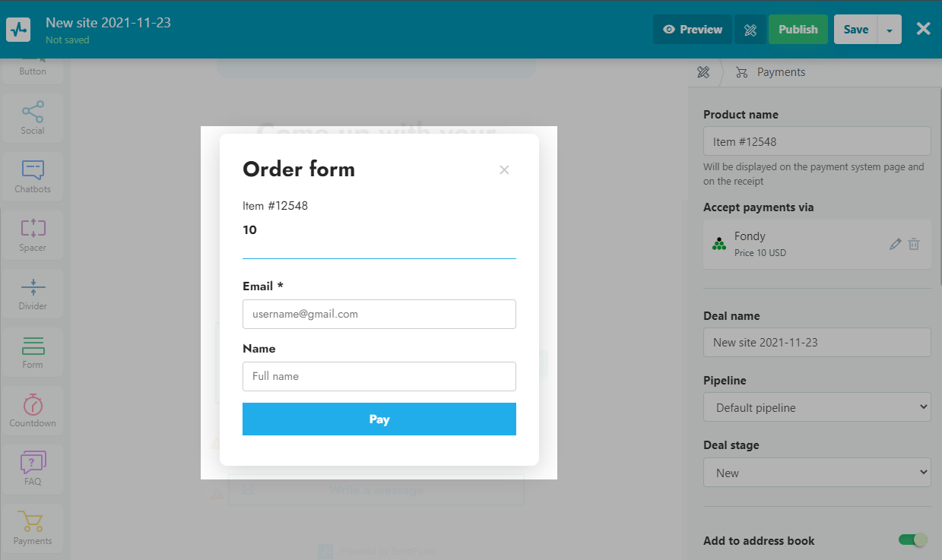The width and height of the screenshot is (942, 560).
Task: Open the design settings breadcrumb icon
Action: point(703,72)
